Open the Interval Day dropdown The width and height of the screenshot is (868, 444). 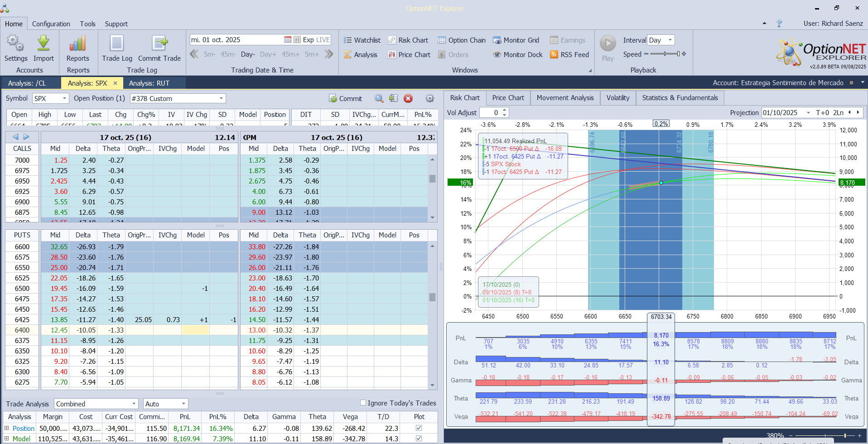tap(670, 40)
